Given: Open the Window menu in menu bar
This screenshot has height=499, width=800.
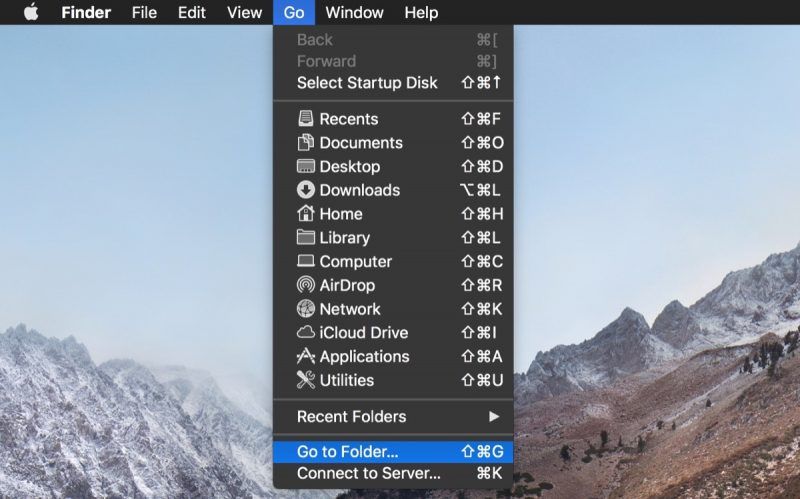Looking at the screenshot, I should 354,13.
